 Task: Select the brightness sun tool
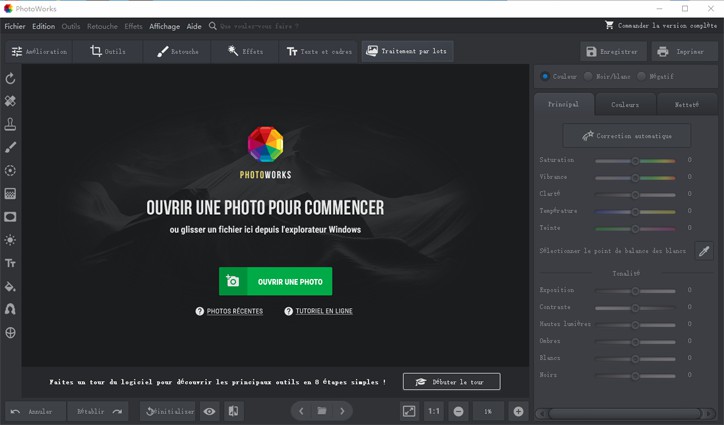pyautogui.click(x=10, y=240)
